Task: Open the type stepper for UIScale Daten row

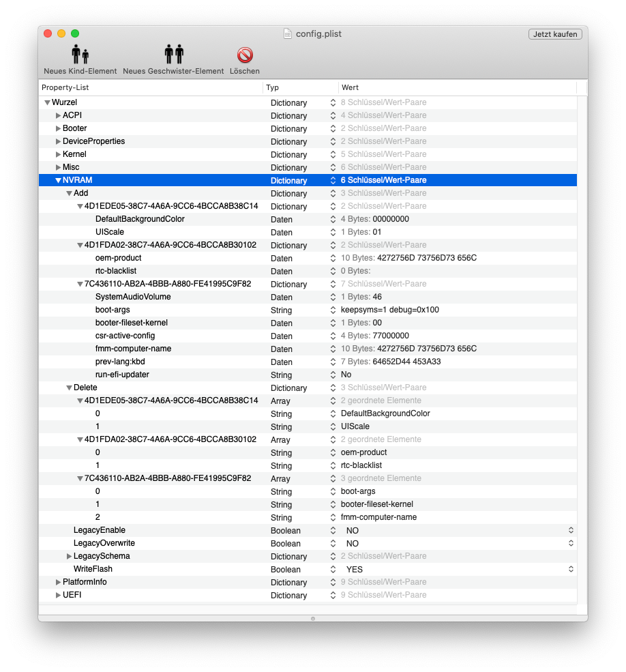Action: coord(333,232)
